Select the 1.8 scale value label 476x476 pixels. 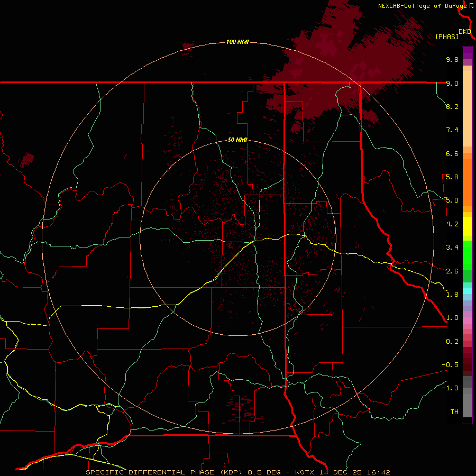pyautogui.click(x=452, y=295)
